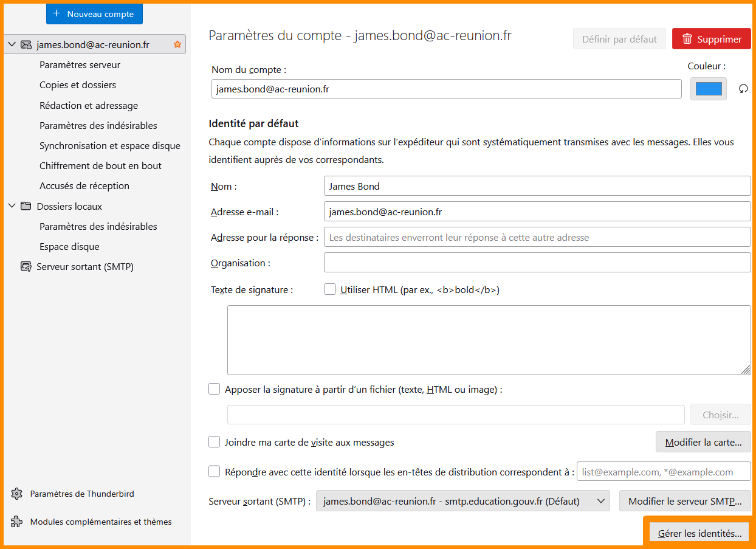Select Chiffrement de bout en bout

[x=100, y=165]
